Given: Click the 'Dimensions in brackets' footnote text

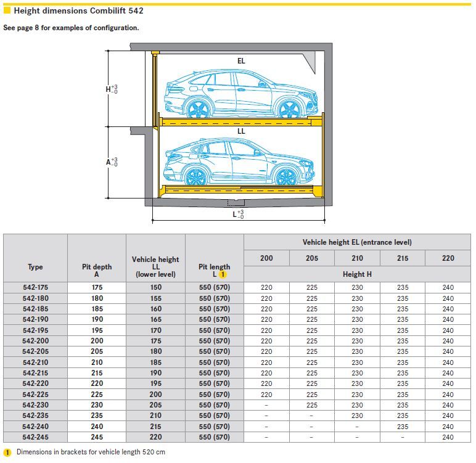Looking at the screenshot, I should [91, 453].
